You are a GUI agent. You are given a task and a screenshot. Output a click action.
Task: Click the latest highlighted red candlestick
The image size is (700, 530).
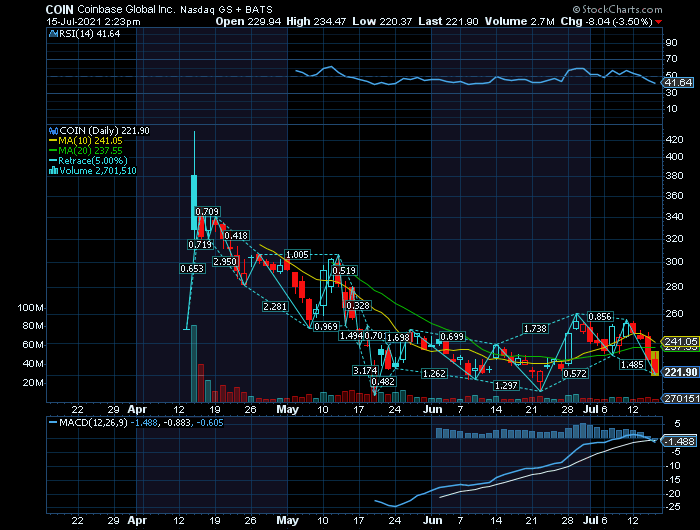pyautogui.click(x=655, y=363)
